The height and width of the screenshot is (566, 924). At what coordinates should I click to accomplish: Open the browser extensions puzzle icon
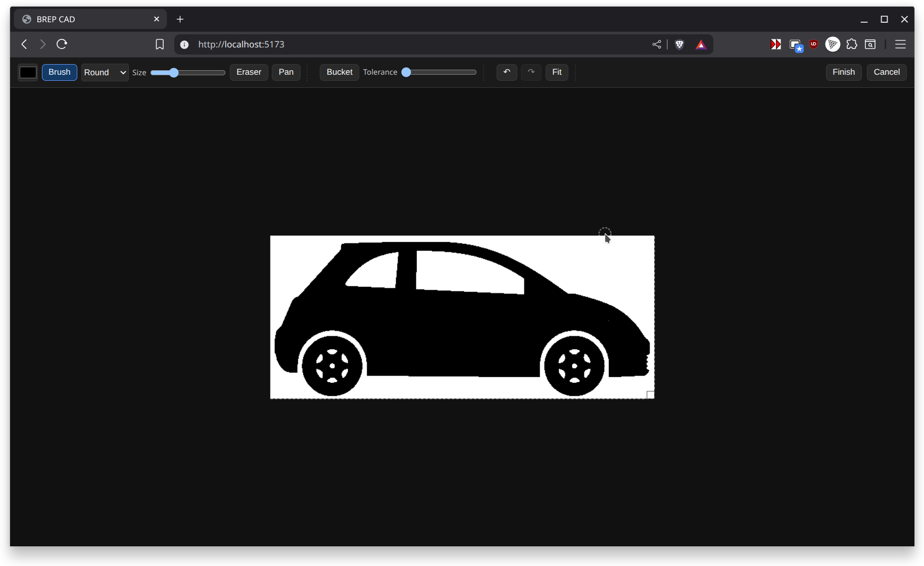852,44
